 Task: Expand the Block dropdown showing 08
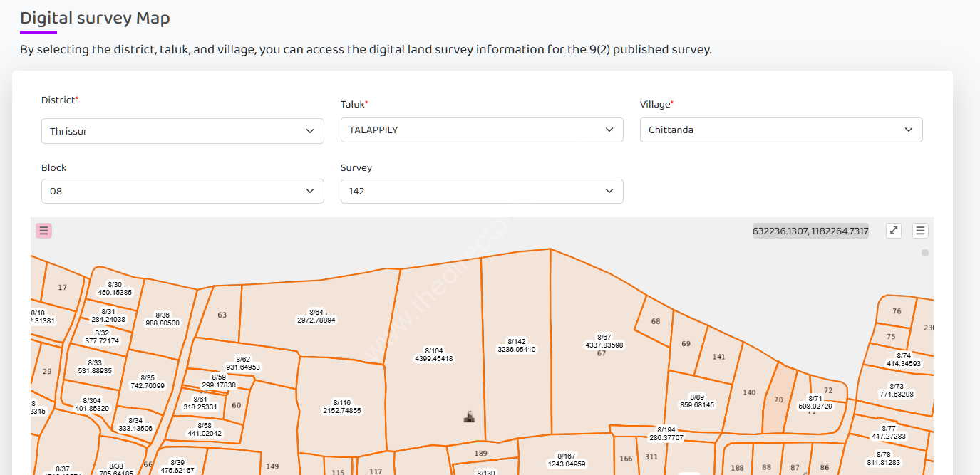click(x=182, y=191)
